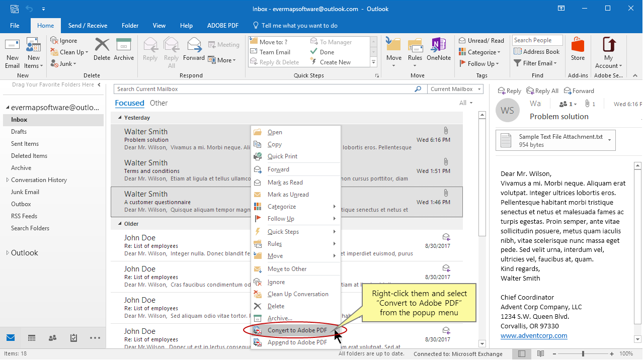Click the New Email icon
Screen dimensions: 644x362
click(x=12, y=45)
